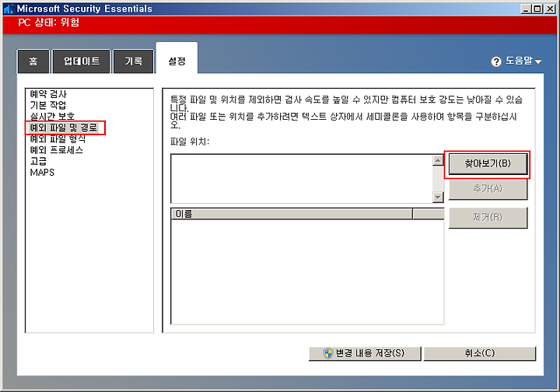The image size is (560, 392).
Task: Open the 업데이트 tab
Action: (82, 61)
